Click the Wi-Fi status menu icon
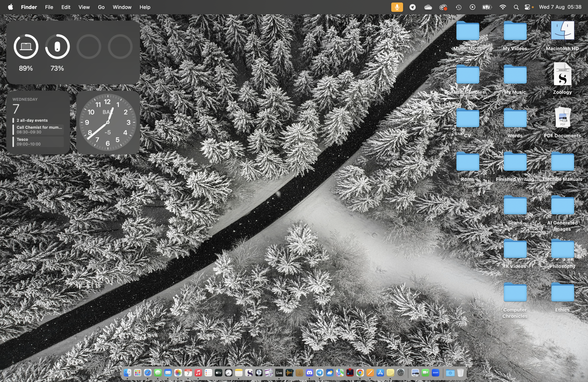Viewport: 588px width, 382px height. [503, 7]
